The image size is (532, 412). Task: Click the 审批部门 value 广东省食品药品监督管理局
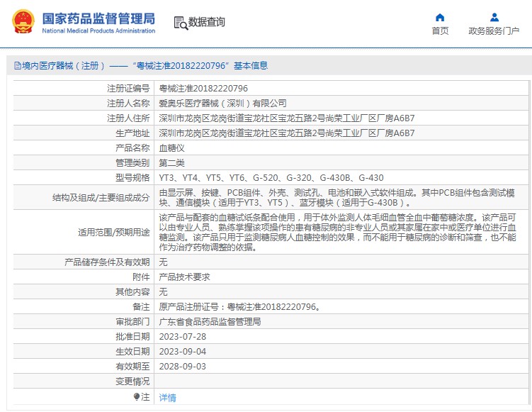pos(210,322)
